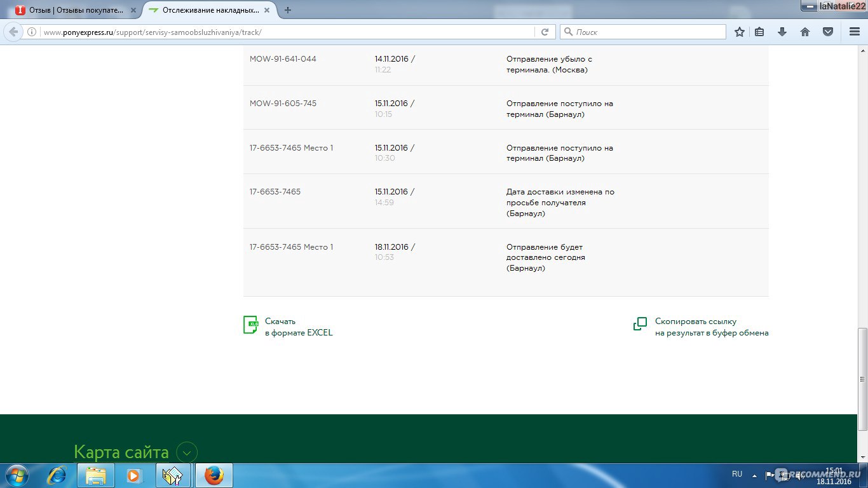868x488 pixels.
Task: Click the time 11:22
Action: (383, 70)
